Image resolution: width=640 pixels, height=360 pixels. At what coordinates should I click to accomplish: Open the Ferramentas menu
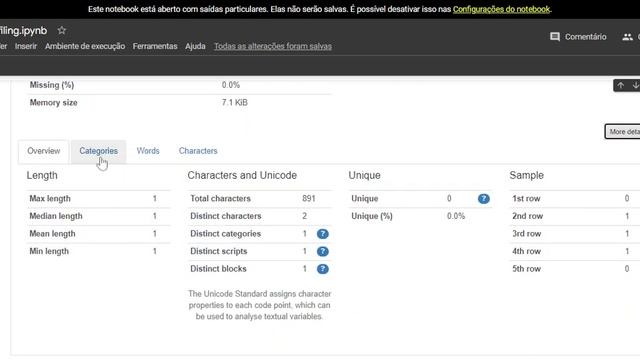(155, 46)
